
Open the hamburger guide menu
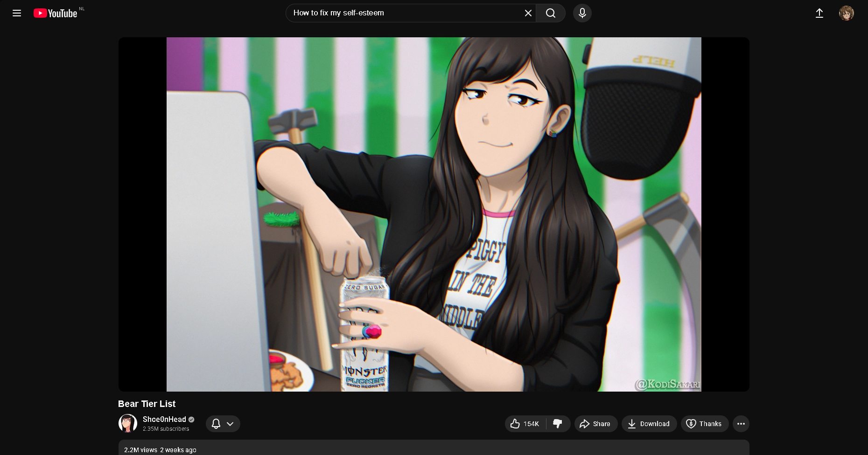tap(17, 13)
